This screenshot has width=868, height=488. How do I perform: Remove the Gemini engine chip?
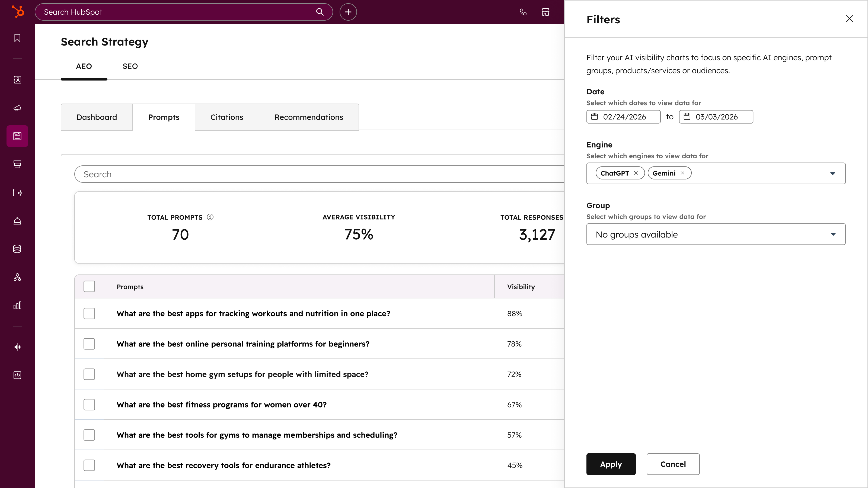click(x=682, y=173)
